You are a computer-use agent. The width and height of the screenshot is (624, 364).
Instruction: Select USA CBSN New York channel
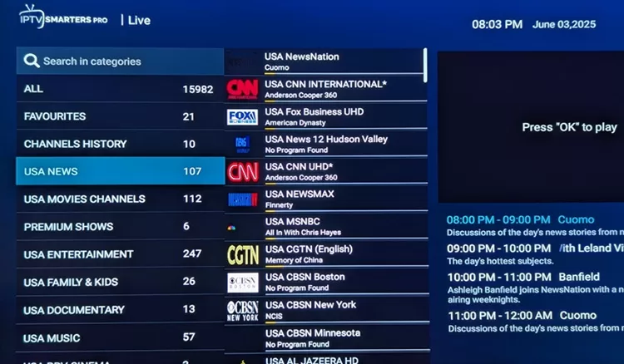[327, 310]
